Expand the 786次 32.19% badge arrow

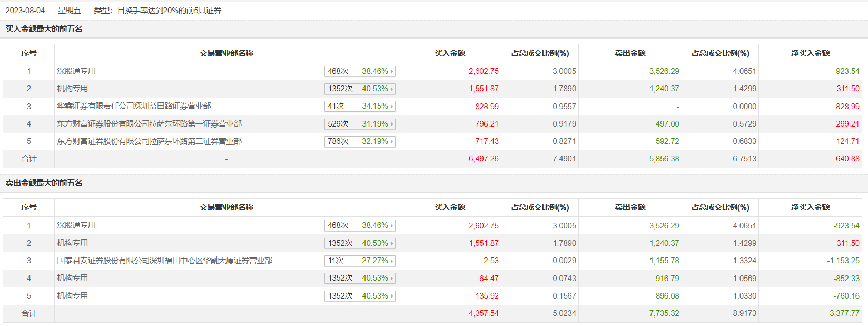392,142
